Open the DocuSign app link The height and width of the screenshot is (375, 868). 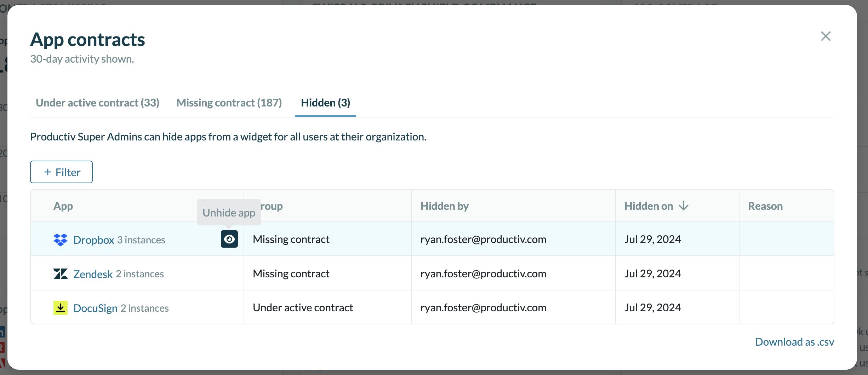(x=95, y=308)
